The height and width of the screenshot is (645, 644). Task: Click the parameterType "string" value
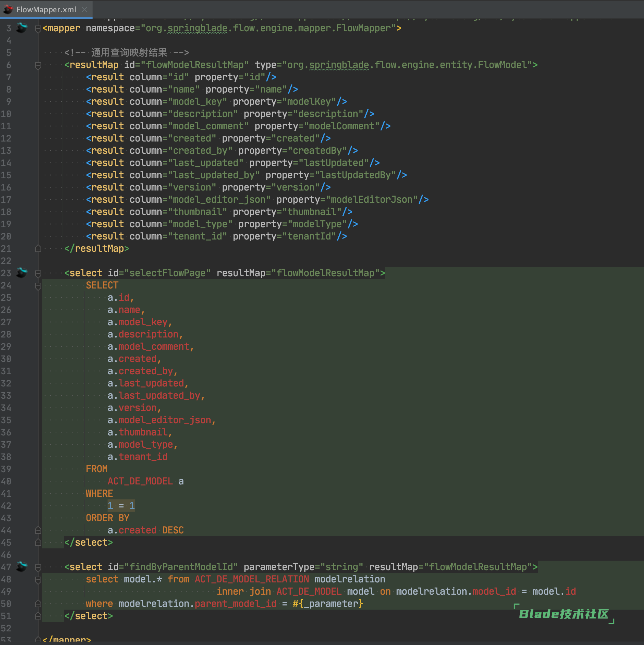tap(342, 567)
